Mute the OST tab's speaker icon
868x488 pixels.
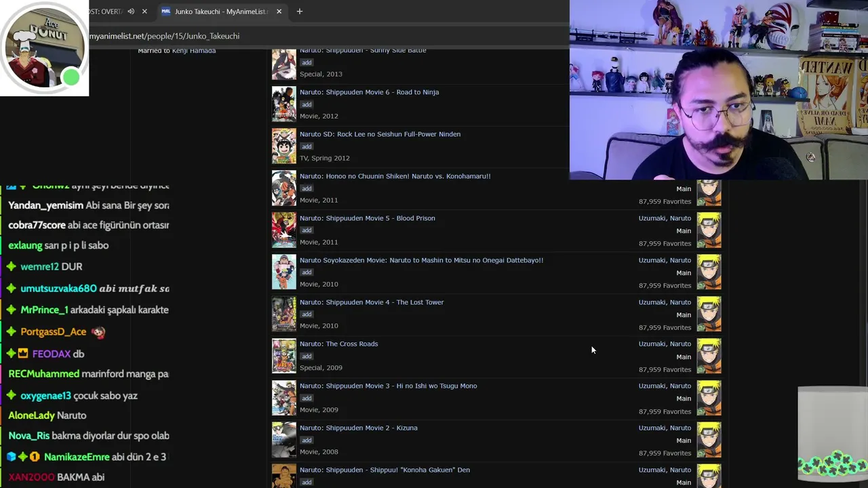131,12
